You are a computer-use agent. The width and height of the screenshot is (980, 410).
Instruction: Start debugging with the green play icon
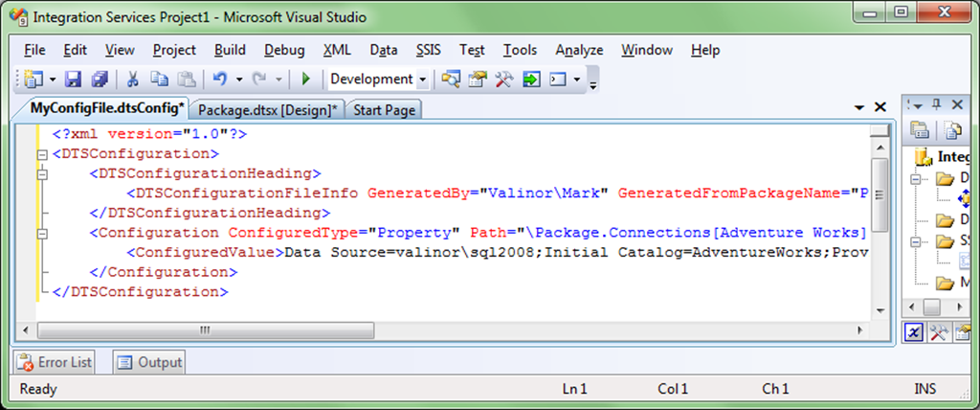coord(306,80)
